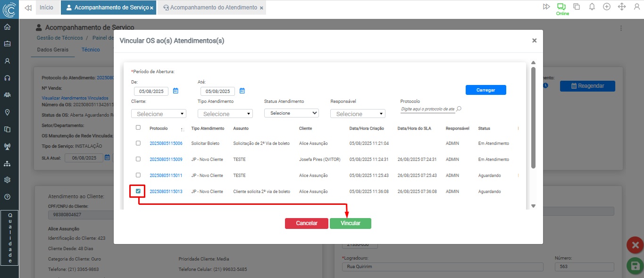Click the modal's vertical scrollbar
Viewport: 644px width, 278px height.
(533, 118)
